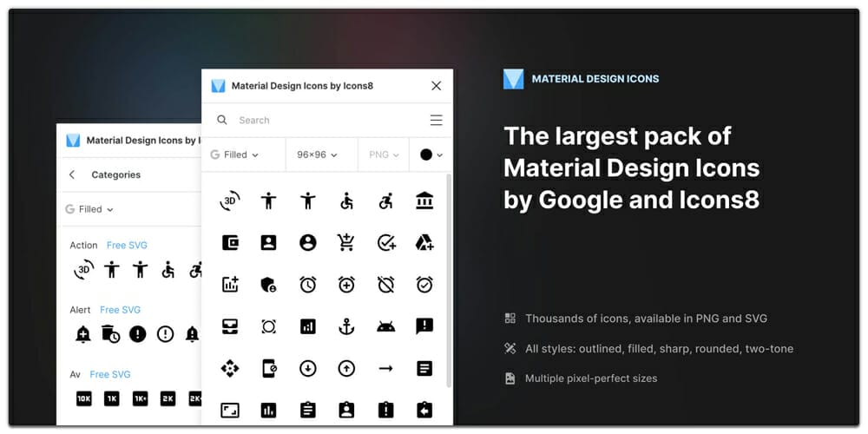Choose the all inbox tray icon
Image resolution: width=868 pixels, height=434 pixels.
pos(230,326)
